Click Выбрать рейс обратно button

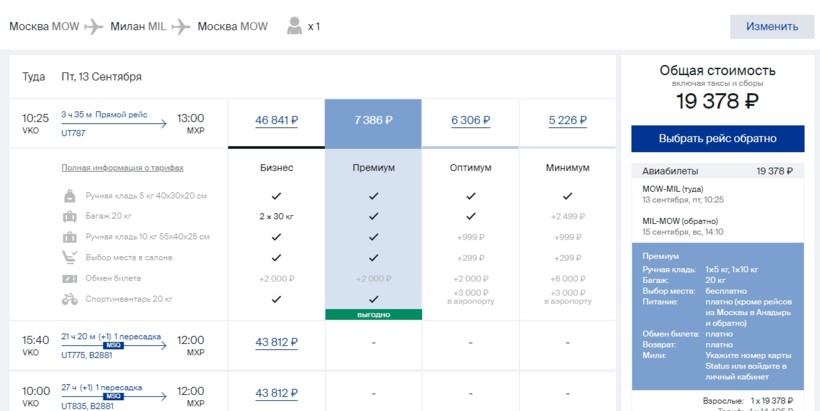pyautogui.click(x=718, y=139)
